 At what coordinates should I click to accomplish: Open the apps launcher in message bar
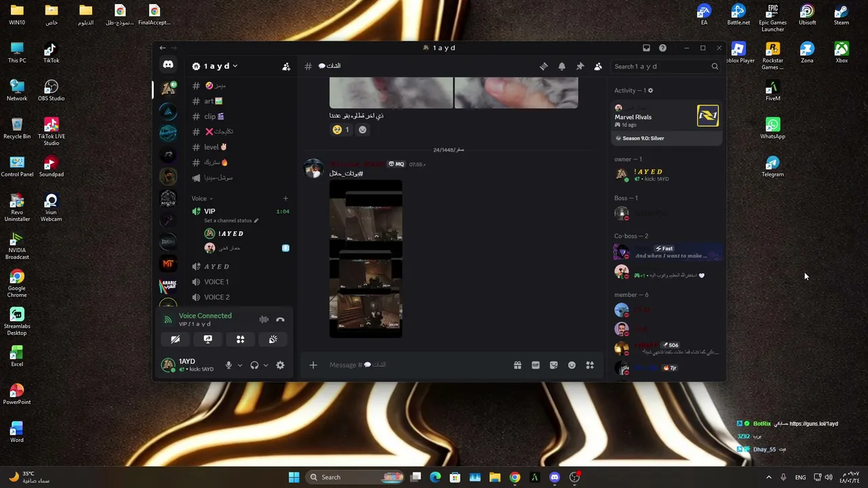point(590,365)
